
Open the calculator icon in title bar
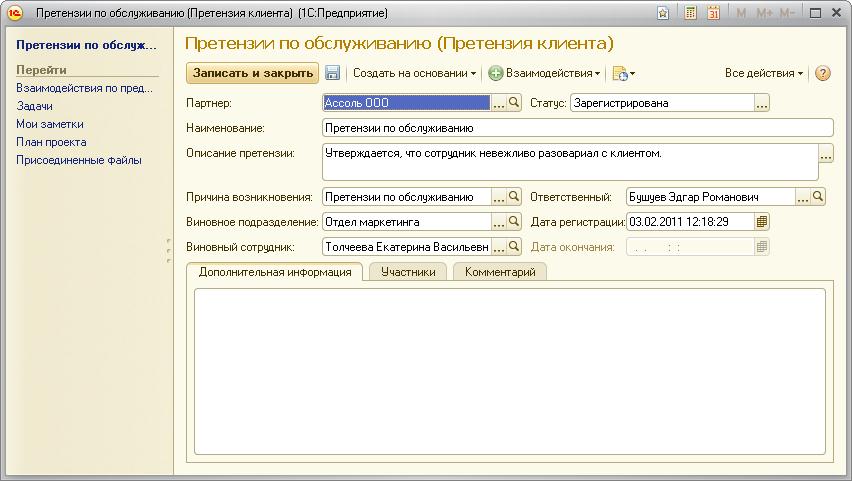[691, 13]
